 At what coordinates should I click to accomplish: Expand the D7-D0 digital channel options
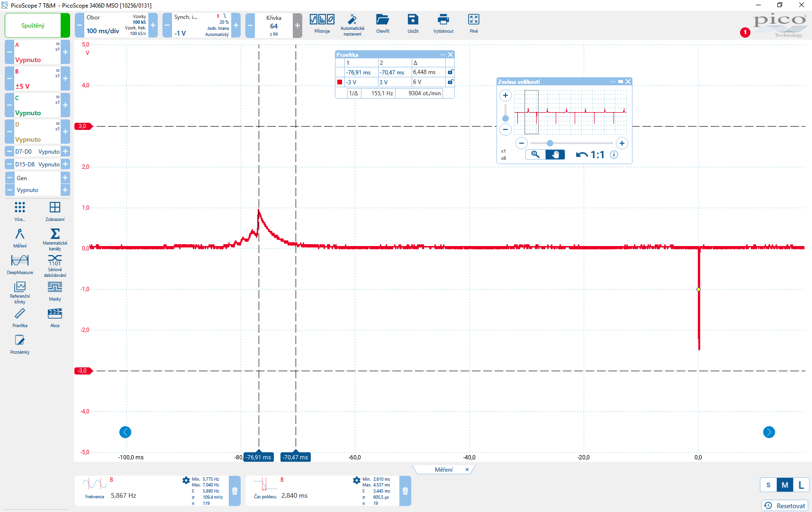coord(65,152)
